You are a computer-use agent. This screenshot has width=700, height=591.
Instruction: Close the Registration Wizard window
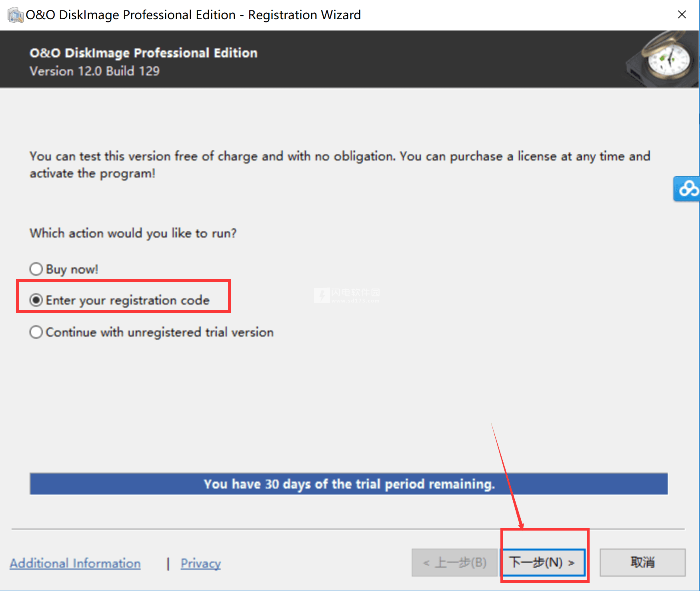click(682, 15)
